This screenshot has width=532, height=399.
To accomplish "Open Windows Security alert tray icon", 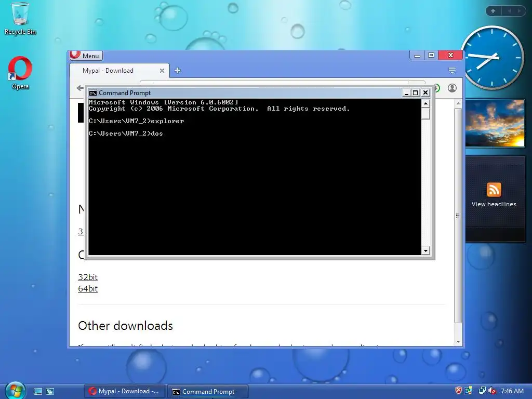I will (x=458, y=391).
